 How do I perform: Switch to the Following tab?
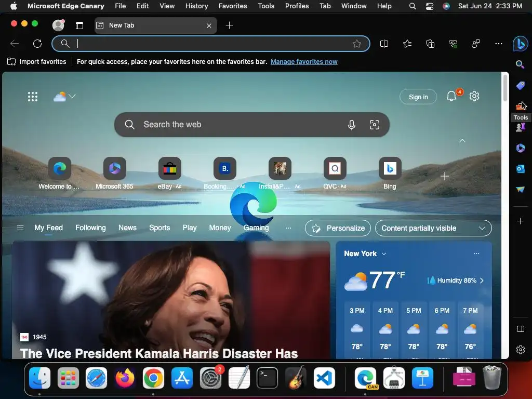coord(90,228)
